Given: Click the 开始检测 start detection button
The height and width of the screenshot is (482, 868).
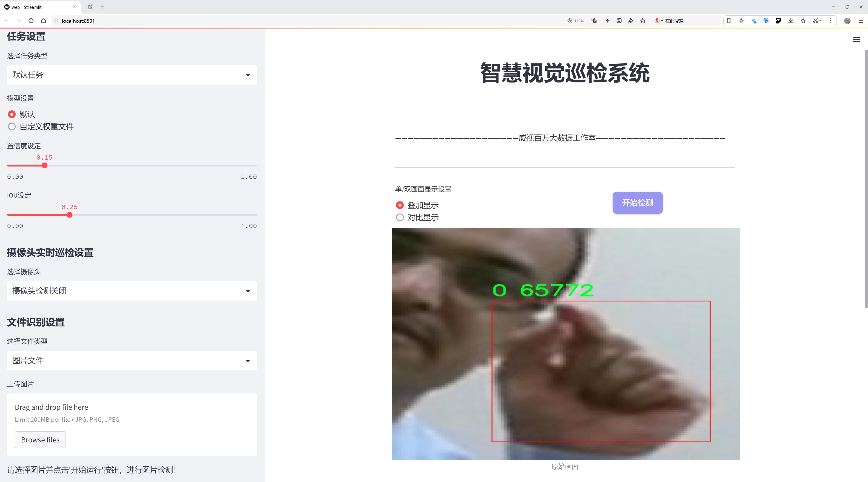Looking at the screenshot, I should pyautogui.click(x=637, y=203).
